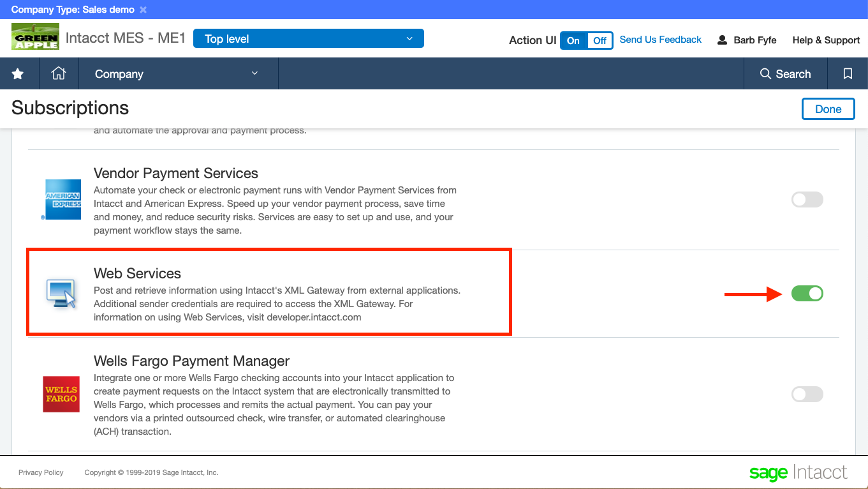Image resolution: width=868 pixels, height=489 pixels.
Task: Click the Search label in navigation bar
Action: click(793, 74)
